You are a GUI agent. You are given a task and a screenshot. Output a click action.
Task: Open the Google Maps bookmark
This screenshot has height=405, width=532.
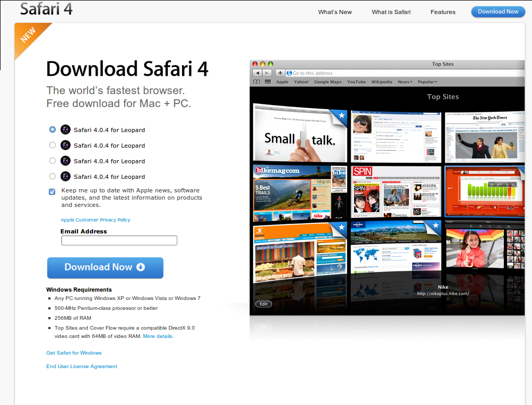328,82
